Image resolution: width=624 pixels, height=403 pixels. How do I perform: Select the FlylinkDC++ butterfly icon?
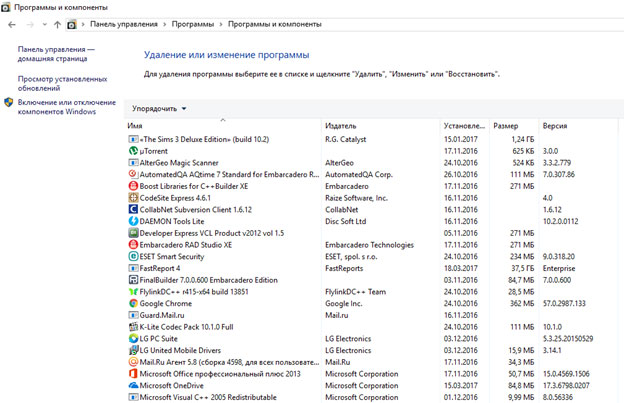(x=133, y=292)
